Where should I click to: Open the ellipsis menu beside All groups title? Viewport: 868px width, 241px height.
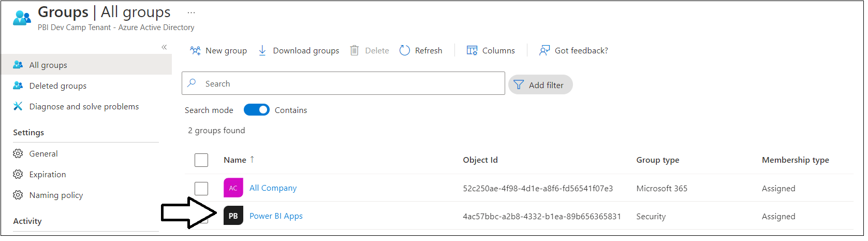192,12
